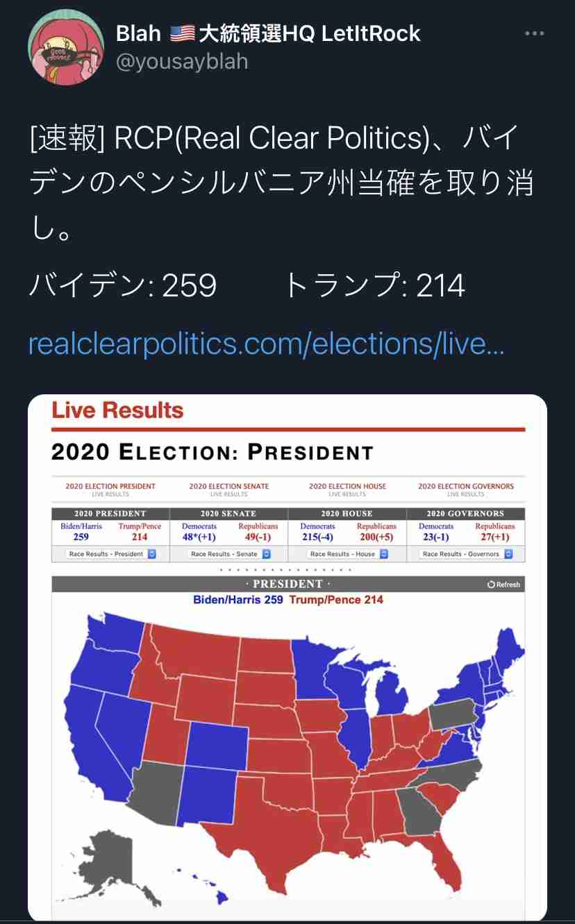Open the @yousayblah handle
575x924 pixels.
[181, 62]
